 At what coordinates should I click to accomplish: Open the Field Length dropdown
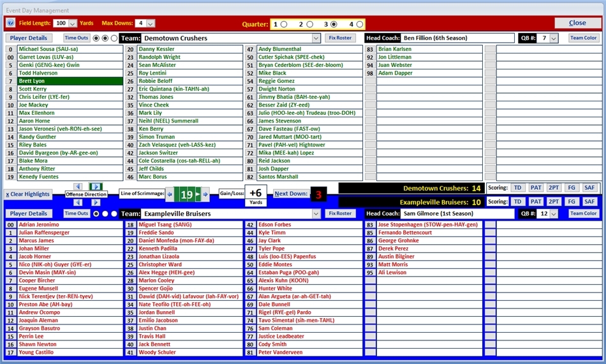point(73,23)
